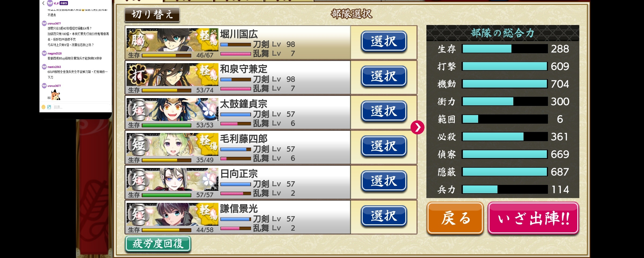644x258 pixels.
Task: Click 謙信景光 survival HP bar
Action: [167, 230]
